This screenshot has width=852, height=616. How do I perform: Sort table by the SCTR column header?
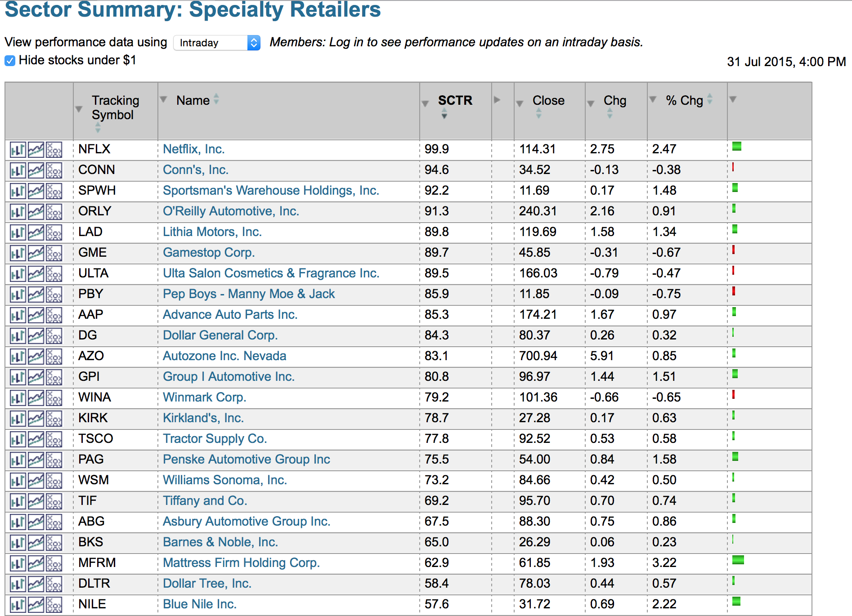coord(455,100)
